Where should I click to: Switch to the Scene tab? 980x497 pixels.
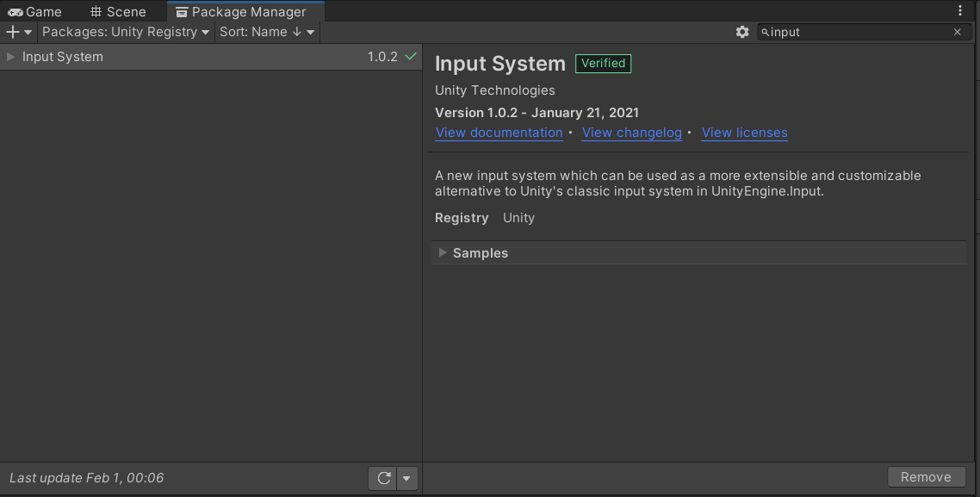click(118, 12)
